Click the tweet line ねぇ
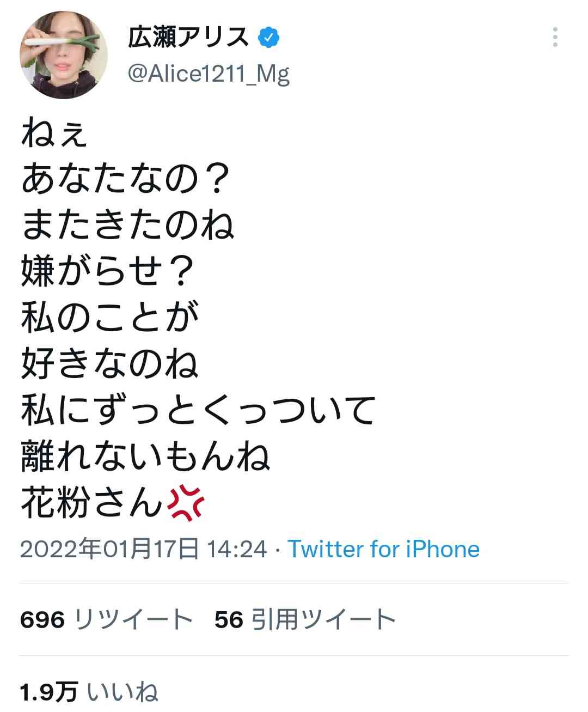Image resolution: width=588 pixels, height=712 pixels. tap(54, 134)
